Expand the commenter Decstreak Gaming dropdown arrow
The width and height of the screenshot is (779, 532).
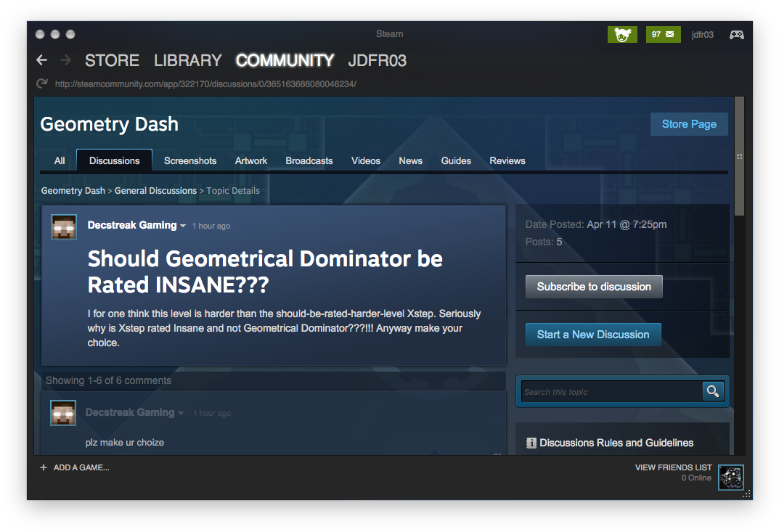pyautogui.click(x=181, y=413)
